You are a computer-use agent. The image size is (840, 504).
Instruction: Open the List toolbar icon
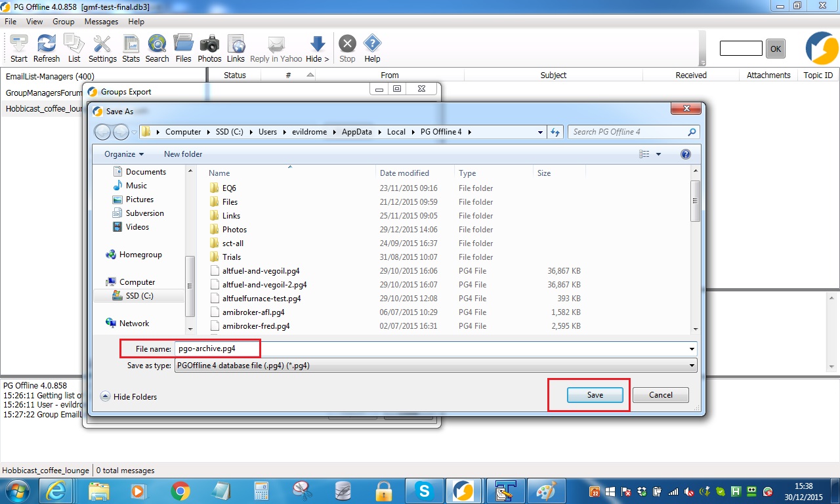pyautogui.click(x=74, y=49)
